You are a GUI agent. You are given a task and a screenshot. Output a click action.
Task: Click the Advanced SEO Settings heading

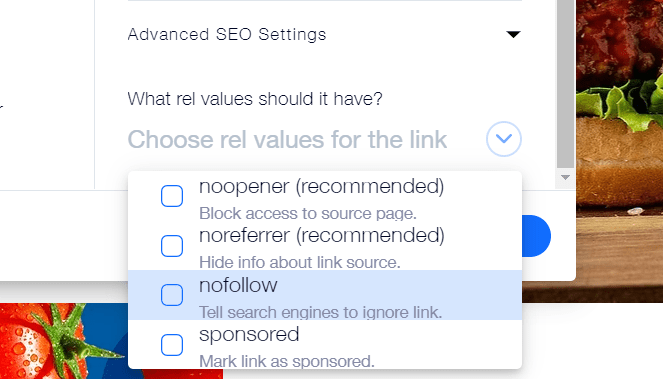(x=227, y=34)
